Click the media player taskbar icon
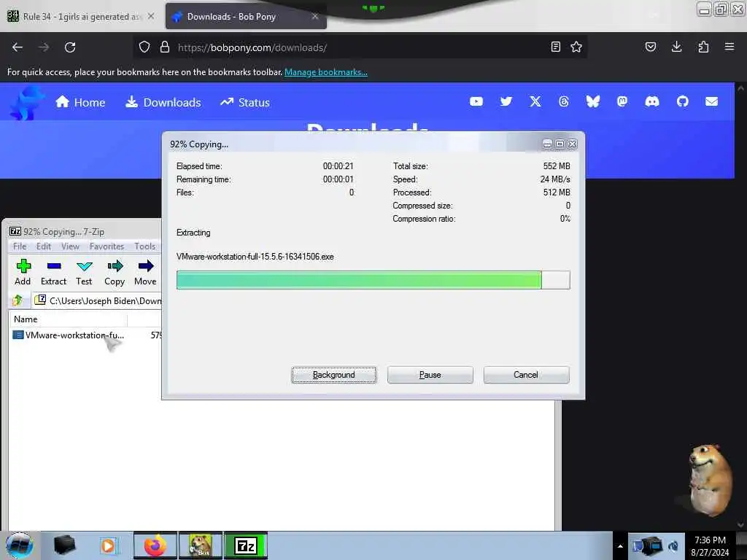This screenshot has width=747, height=560. (x=108, y=545)
